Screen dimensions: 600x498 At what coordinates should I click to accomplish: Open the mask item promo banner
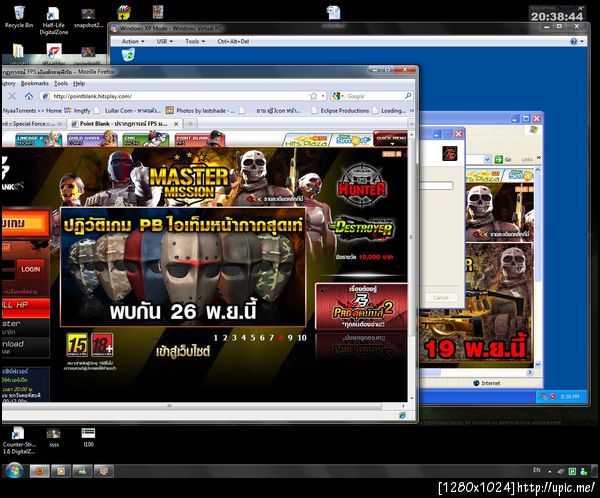click(x=183, y=267)
